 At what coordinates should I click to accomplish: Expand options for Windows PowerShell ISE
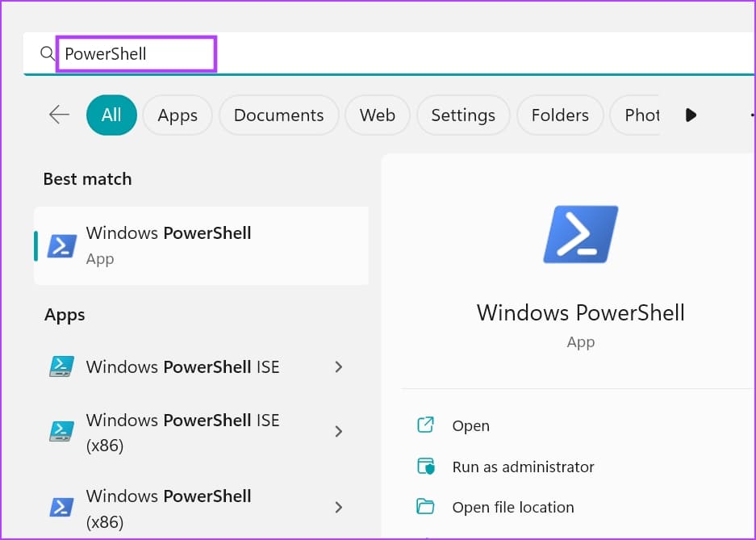pos(338,367)
